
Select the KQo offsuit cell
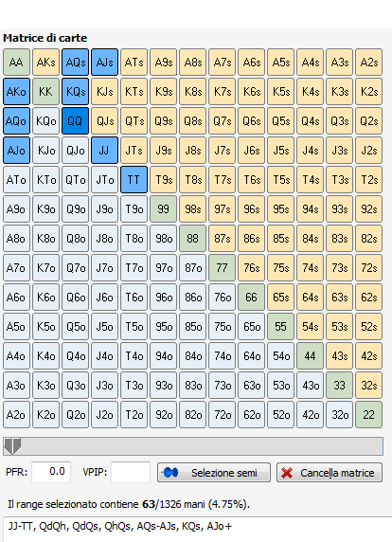[46, 121]
